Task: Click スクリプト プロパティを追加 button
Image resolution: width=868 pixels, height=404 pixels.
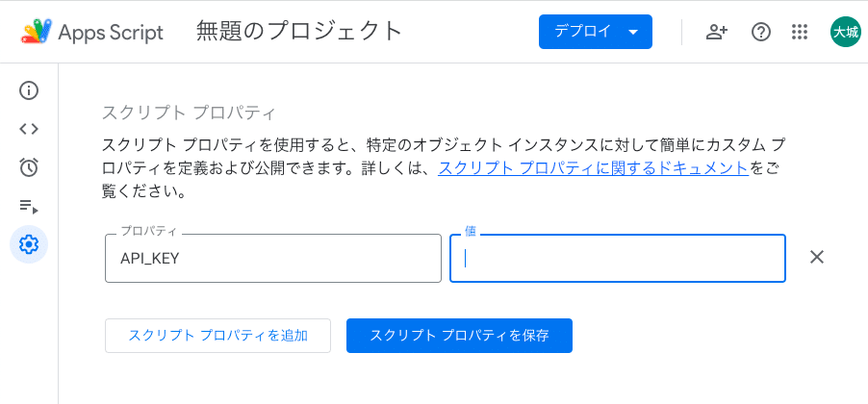Action: 218,336
